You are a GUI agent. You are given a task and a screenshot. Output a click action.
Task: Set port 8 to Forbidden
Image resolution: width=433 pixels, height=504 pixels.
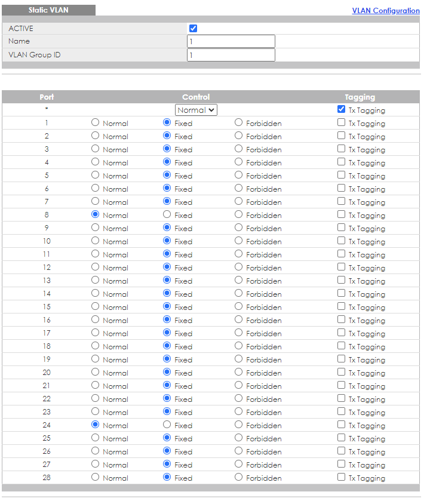238,214
